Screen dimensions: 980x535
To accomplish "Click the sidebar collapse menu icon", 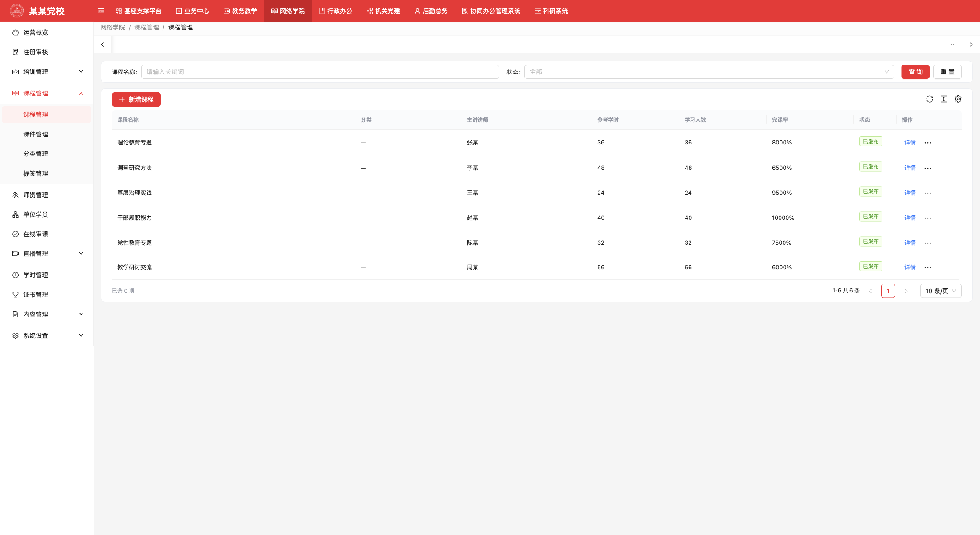I will [101, 11].
